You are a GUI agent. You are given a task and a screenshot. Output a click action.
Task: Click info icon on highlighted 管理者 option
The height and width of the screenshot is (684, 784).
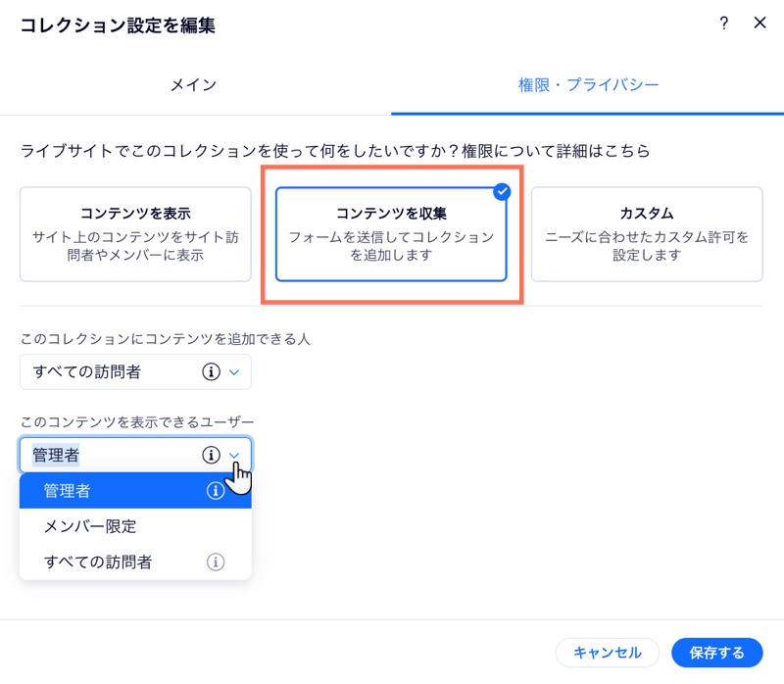click(x=216, y=491)
